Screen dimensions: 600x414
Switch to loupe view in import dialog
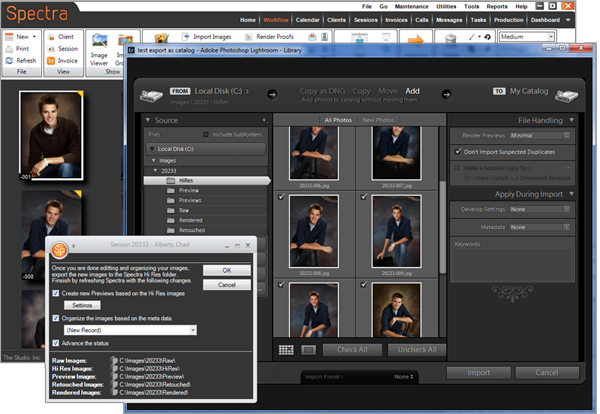click(308, 350)
